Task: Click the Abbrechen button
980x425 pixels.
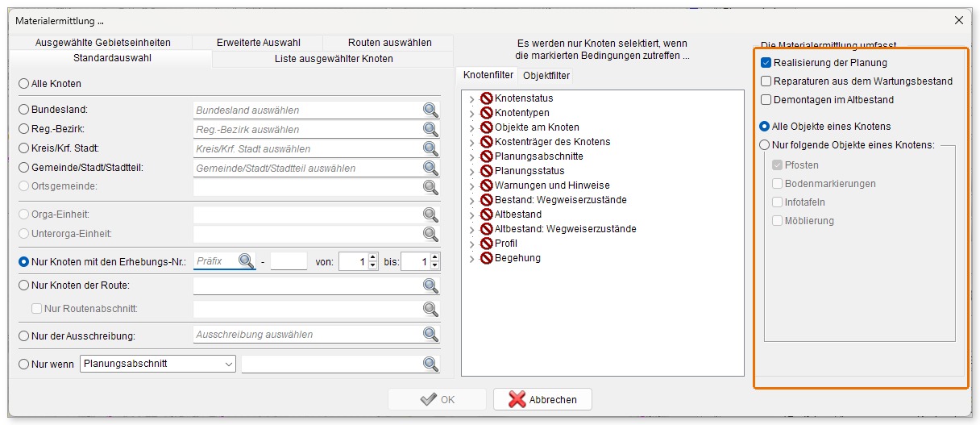Action: click(542, 399)
